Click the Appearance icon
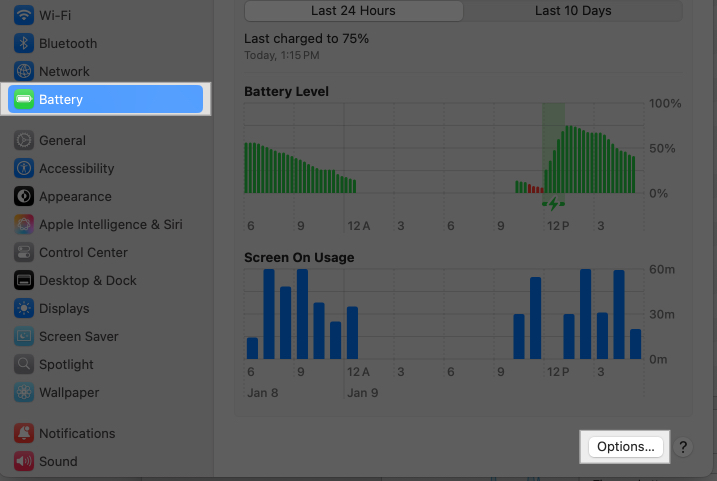 [24, 196]
